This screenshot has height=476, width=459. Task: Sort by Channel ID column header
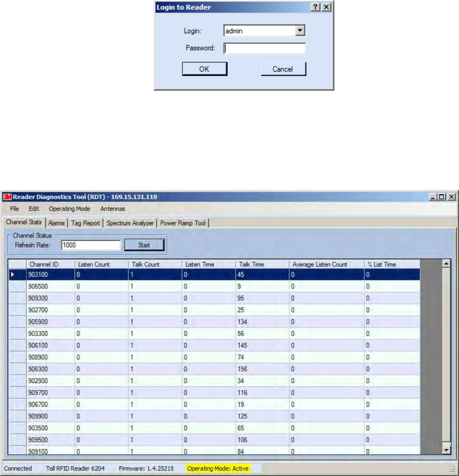click(50, 264)
